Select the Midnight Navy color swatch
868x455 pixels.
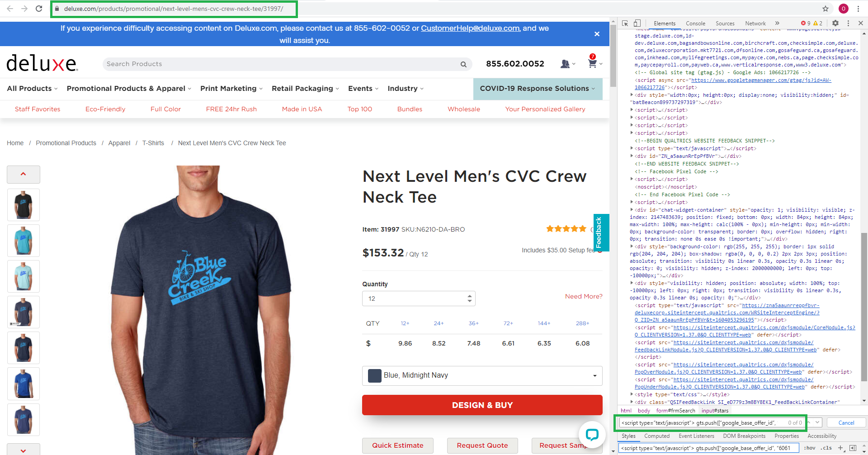[375, 375]
